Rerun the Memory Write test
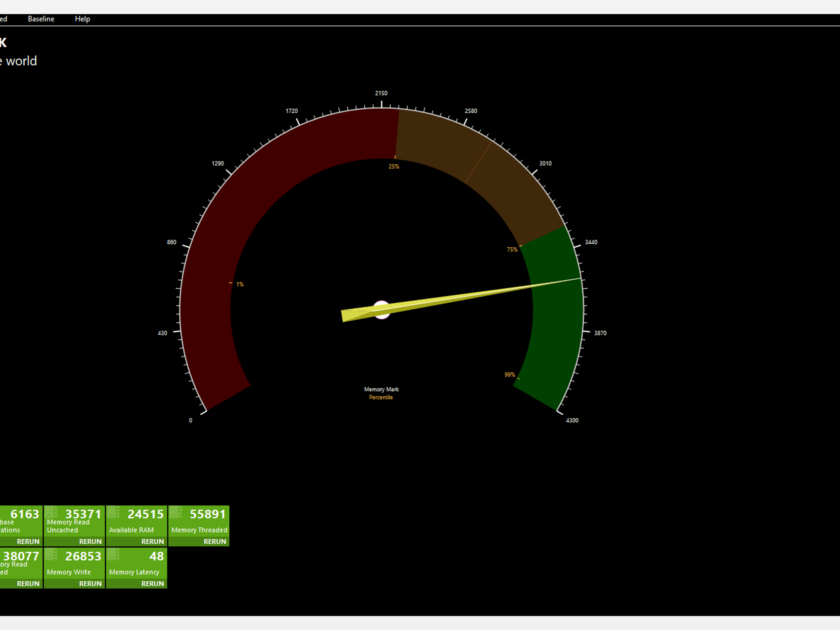The height and width of the screenshot is (630, 840). [90, 584]
